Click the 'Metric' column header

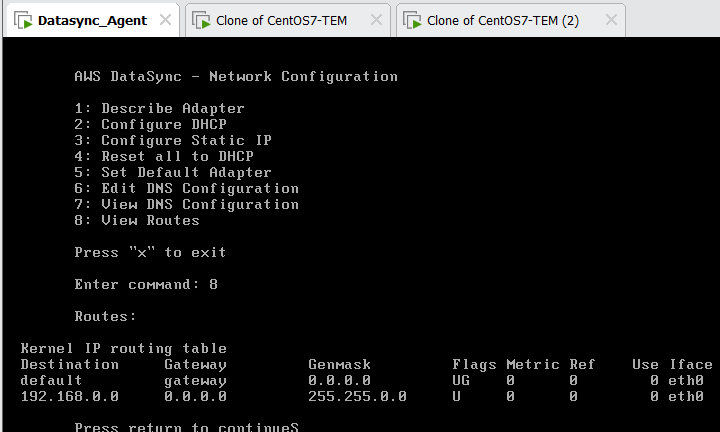533,365
